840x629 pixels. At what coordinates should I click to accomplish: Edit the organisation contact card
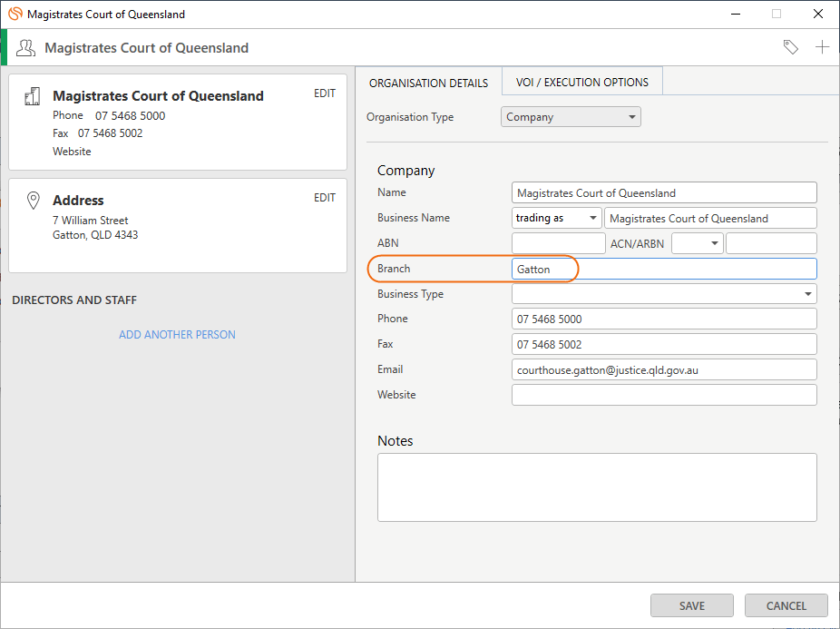click(325, 93)
